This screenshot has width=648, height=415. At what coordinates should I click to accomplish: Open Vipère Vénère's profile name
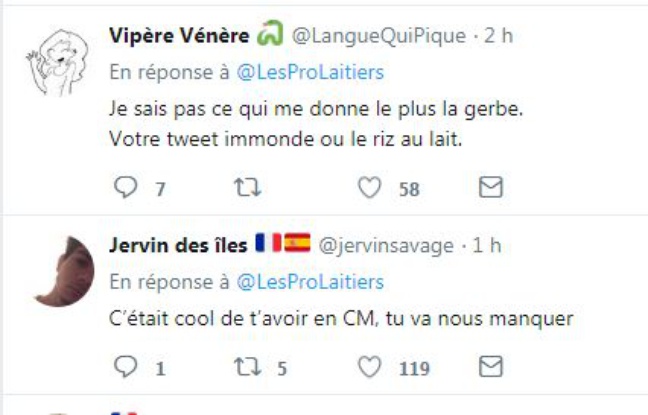[176, 36]
